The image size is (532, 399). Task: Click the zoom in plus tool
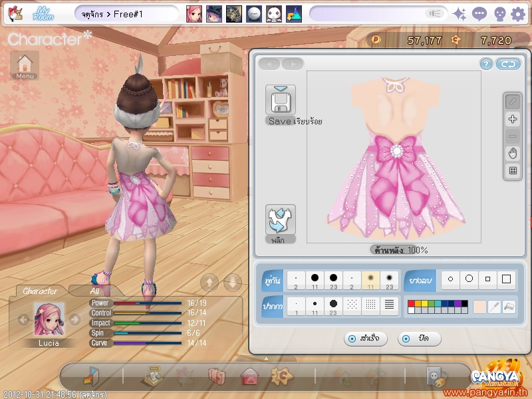click(x=513, y=119)
